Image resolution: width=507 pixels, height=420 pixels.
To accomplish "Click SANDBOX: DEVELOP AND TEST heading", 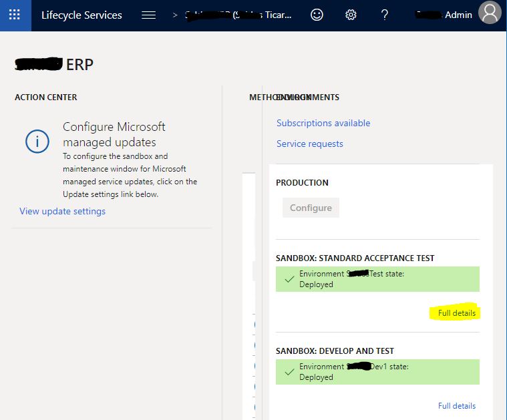I will [x=335, y=351].
